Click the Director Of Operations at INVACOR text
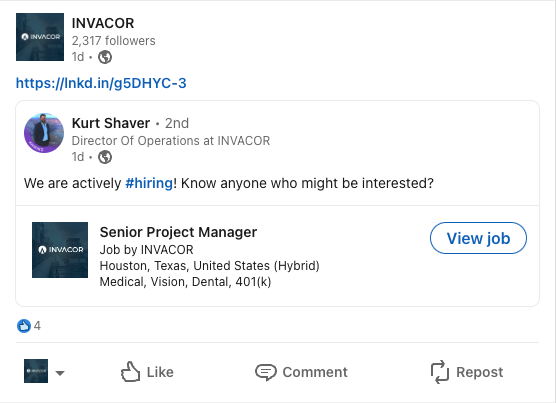 point(171,141)
